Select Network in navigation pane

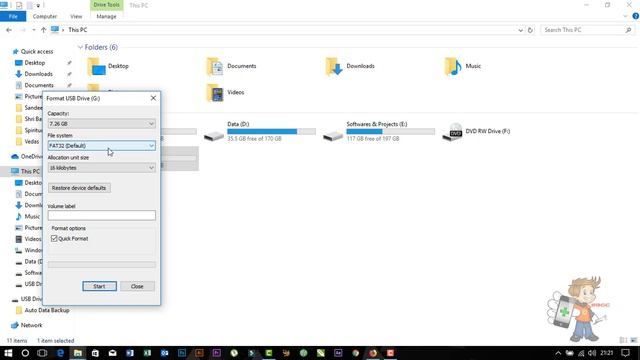coord(27,325)
